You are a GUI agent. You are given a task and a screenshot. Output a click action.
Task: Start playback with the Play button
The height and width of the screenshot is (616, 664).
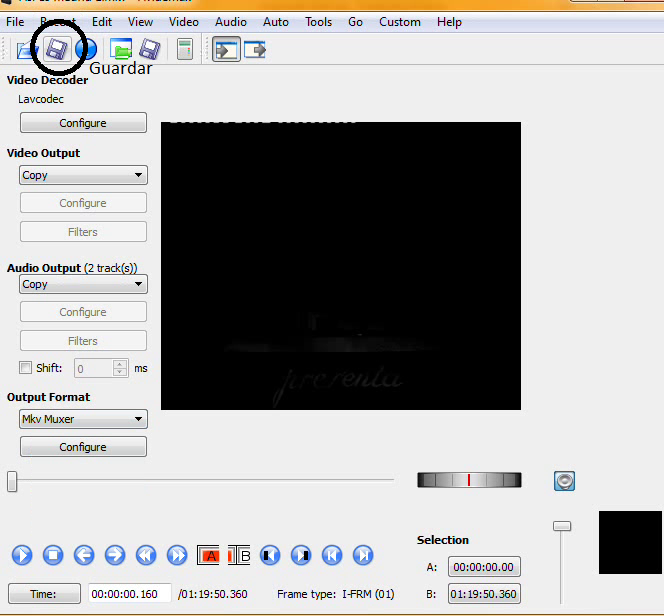[x=22, y=555]
